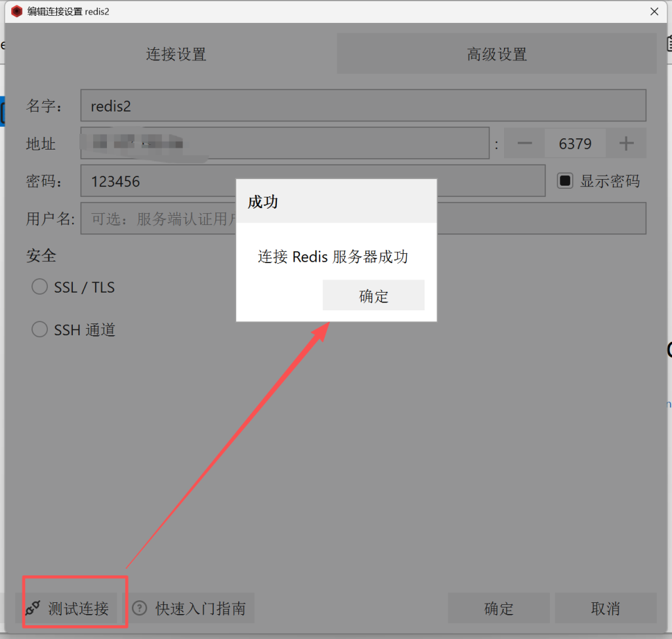Click the 成功 dialog title bar
Image resolution: width=672 pixels, height=639 pixels.
click(336, 201)
